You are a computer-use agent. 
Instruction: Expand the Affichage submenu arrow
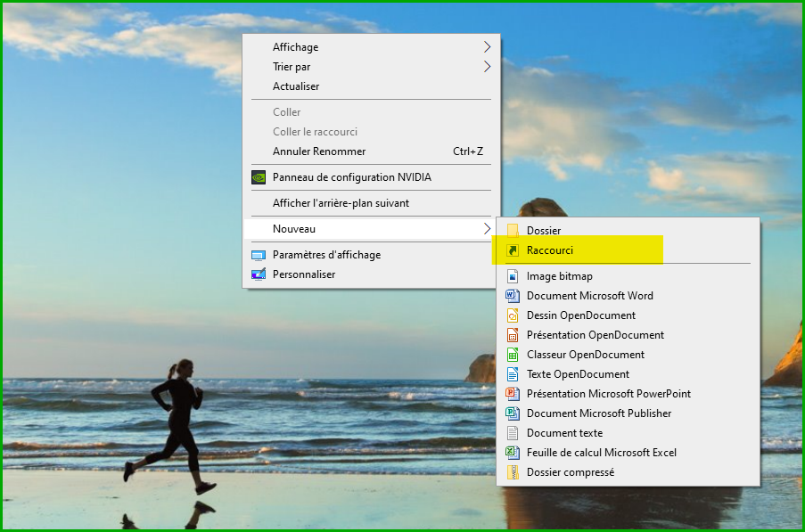pos(487,47)
